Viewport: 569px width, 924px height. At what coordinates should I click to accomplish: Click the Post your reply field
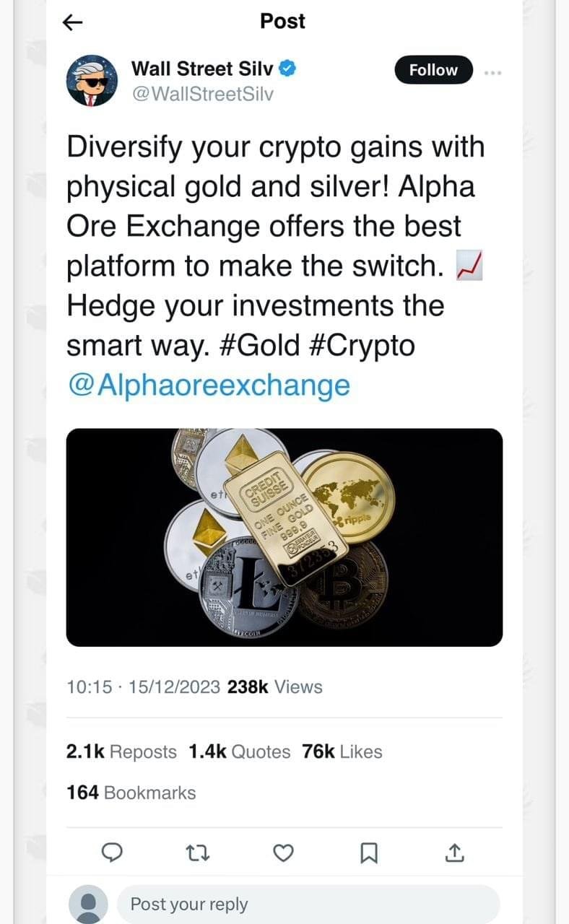[308, 904]
